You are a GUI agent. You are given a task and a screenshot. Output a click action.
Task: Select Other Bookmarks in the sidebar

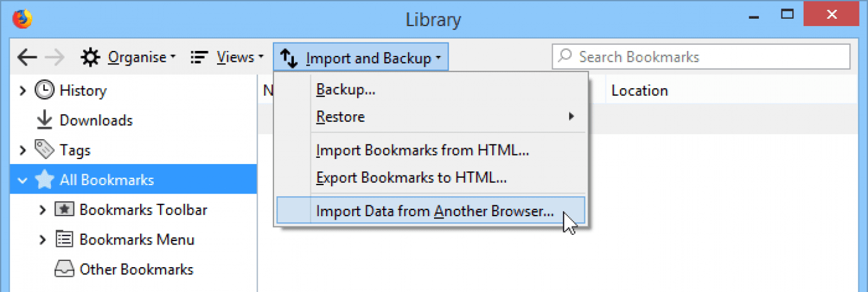coord(136,269)
